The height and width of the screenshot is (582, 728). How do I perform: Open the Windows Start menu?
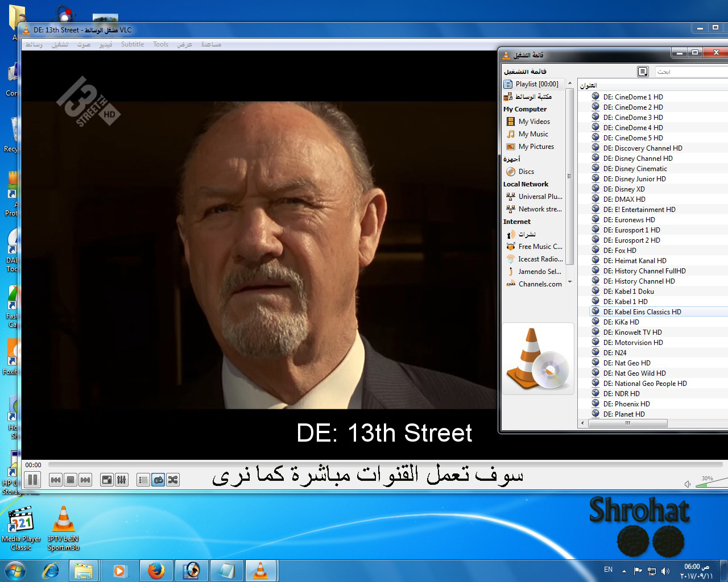pos(15,570)
